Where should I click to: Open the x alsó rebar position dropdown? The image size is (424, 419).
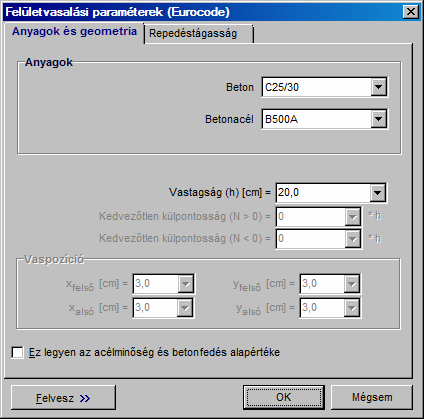[x=185, y=308]
